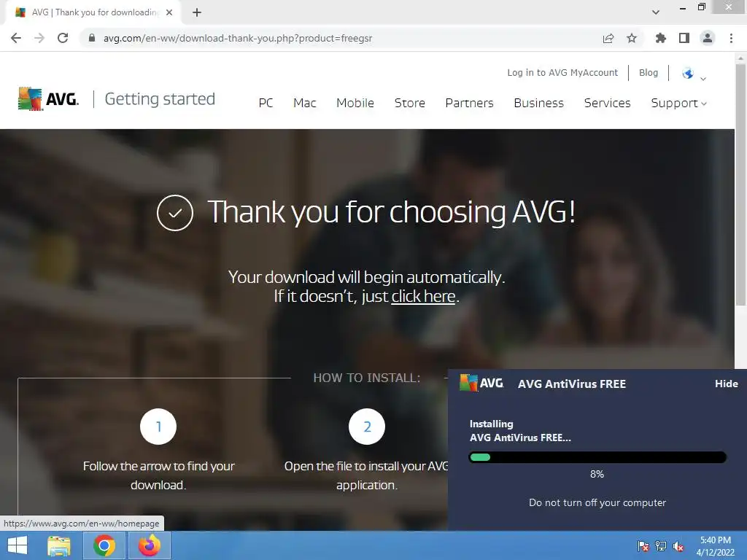The width and height of the screenshot is (747, 560).
Task: Click the step 2 circle
Action: [367, 427]
